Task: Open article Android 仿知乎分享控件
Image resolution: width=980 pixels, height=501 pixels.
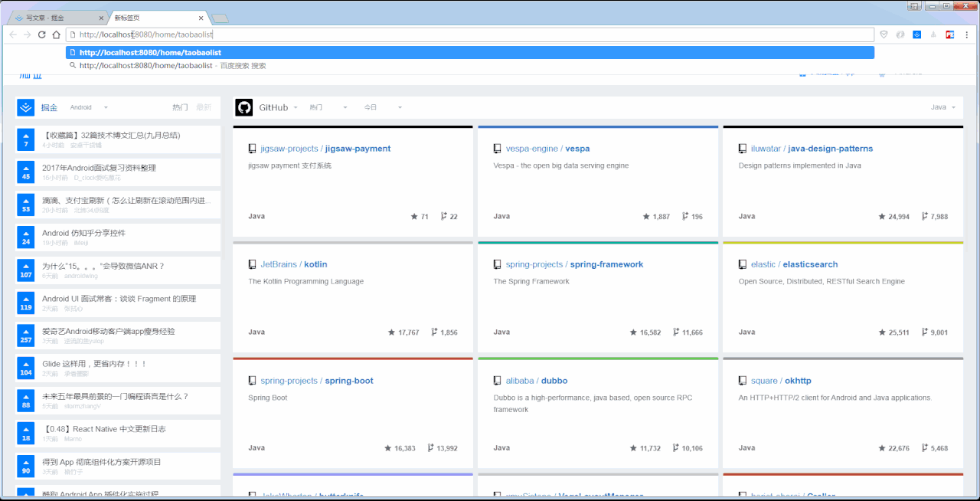Action: pyautogui.click(x=83, y=233)
